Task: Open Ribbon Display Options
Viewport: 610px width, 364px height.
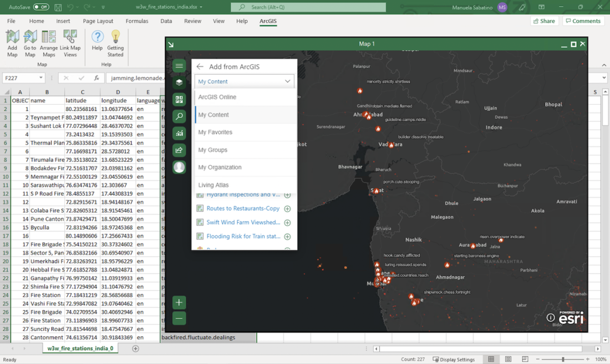Action: pos(542,7)
